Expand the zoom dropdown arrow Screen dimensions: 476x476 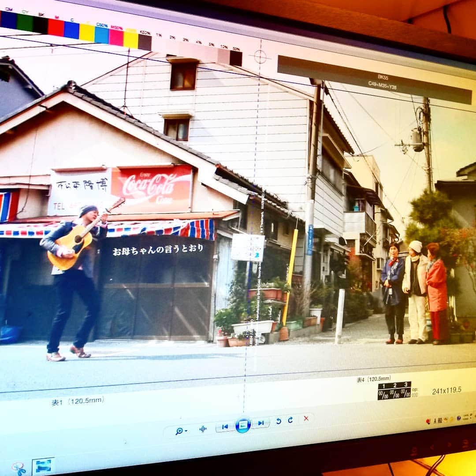pos(186,431)
